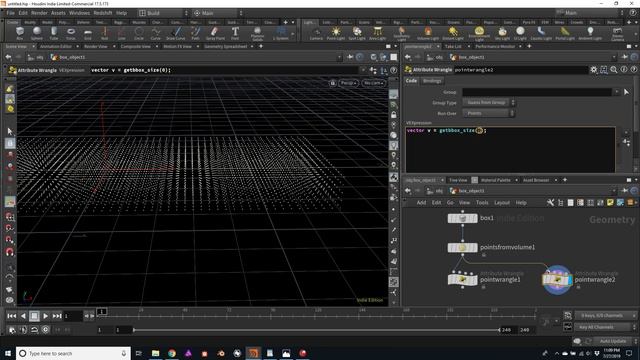Viewport: 640px width, 360px height.
Task: Open the Main radial menu dropdown
Action: click(218, 13)
